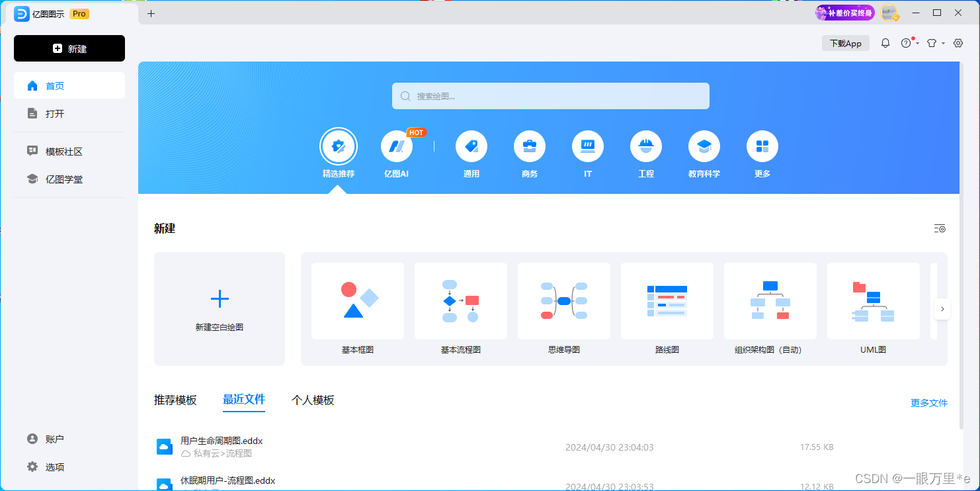Choose the 组织架构图（自动） template
Screen dimensions: 980x491
[770, 308]
